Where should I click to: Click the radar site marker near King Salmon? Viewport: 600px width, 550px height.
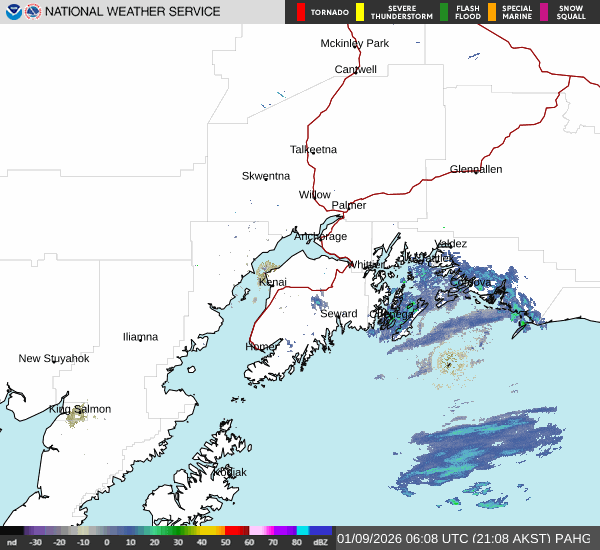pyautogui.click(x=75, y=419)
